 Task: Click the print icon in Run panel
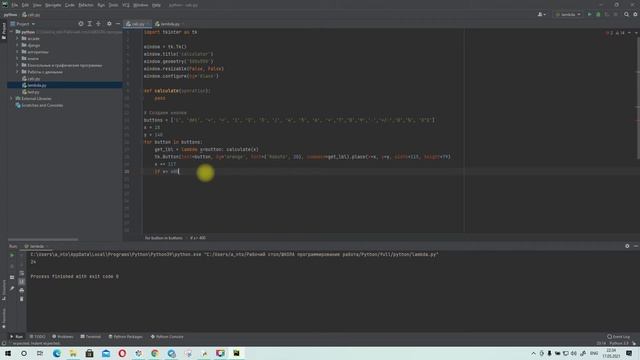pyautogui.click(x=22, y=290)
